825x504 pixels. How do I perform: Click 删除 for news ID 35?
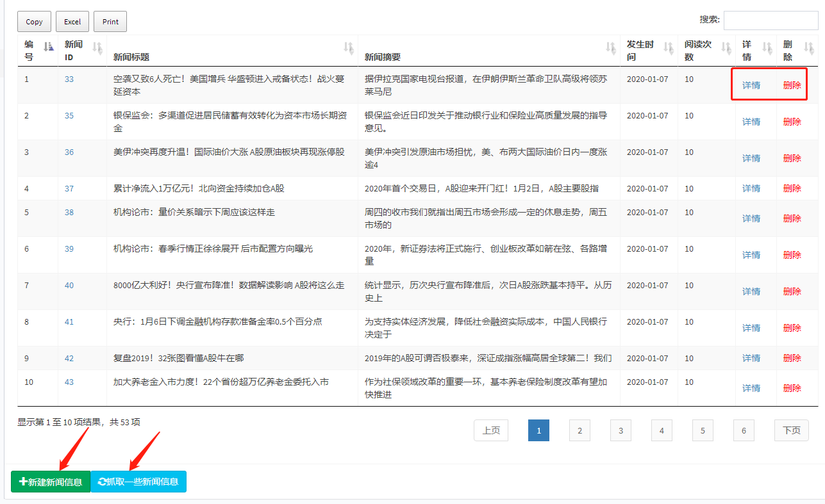(792, 122)
